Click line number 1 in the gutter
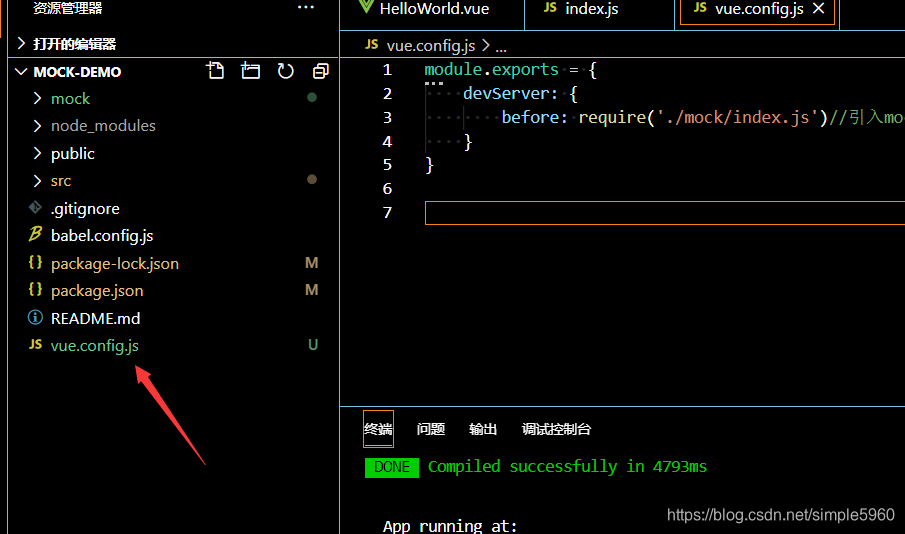Viewport: 905px width, 534px height. pyautogui.click(x=387, y=70)
